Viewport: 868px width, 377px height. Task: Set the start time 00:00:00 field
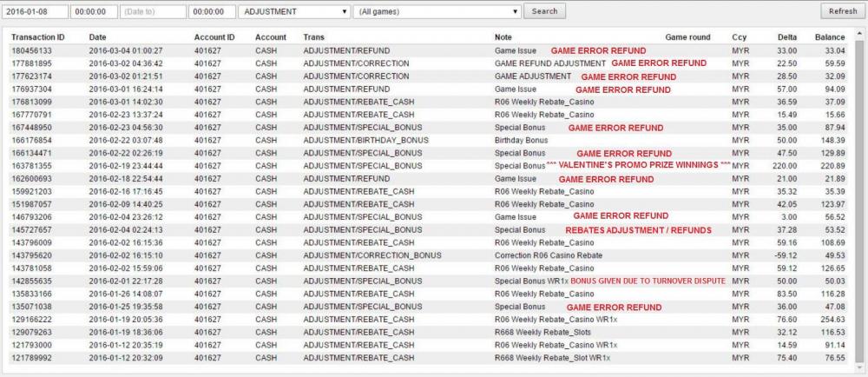[94, 11]
